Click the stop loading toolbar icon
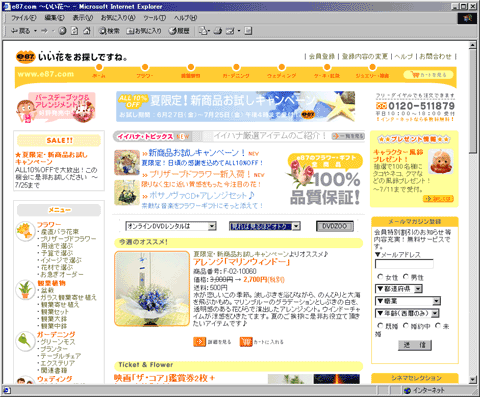 pyautogui.click(x=62, y=31)
